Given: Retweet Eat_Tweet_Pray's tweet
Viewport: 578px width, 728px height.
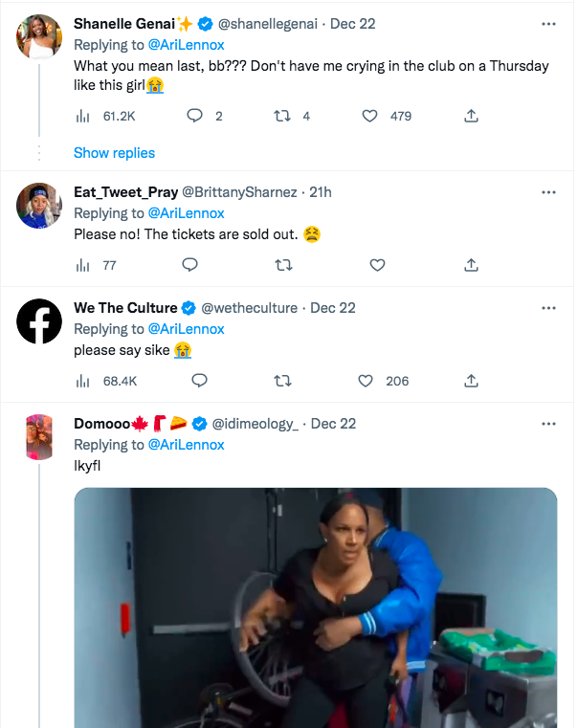Looking at the screenshot, I should (282, 265).
